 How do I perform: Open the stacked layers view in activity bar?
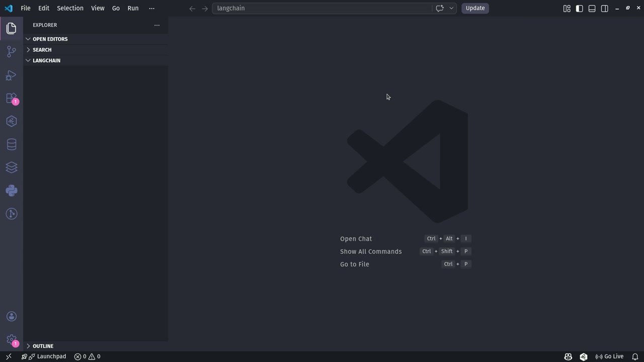tap(11, 167)
